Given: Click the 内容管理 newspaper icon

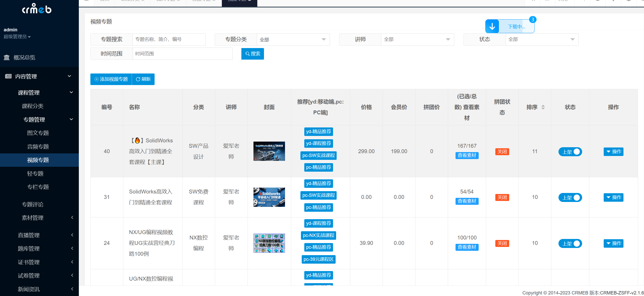Looking at the screenshot, I should tap(8, 76).
